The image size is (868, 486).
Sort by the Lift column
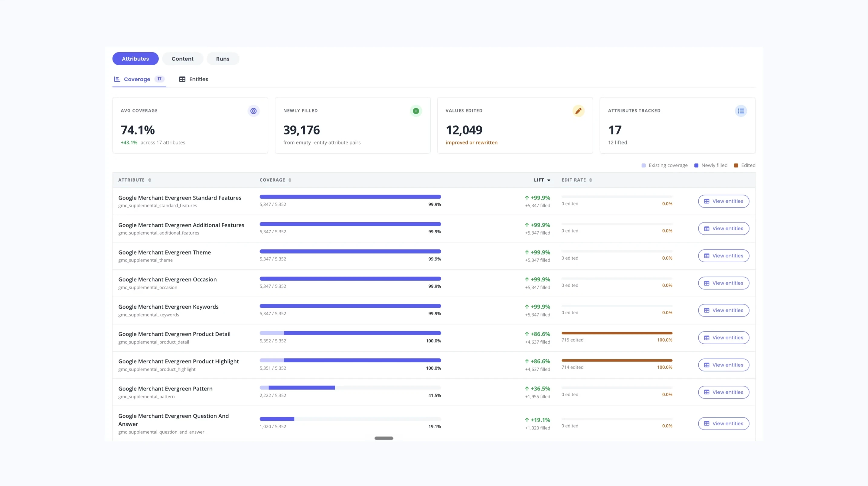542,180
